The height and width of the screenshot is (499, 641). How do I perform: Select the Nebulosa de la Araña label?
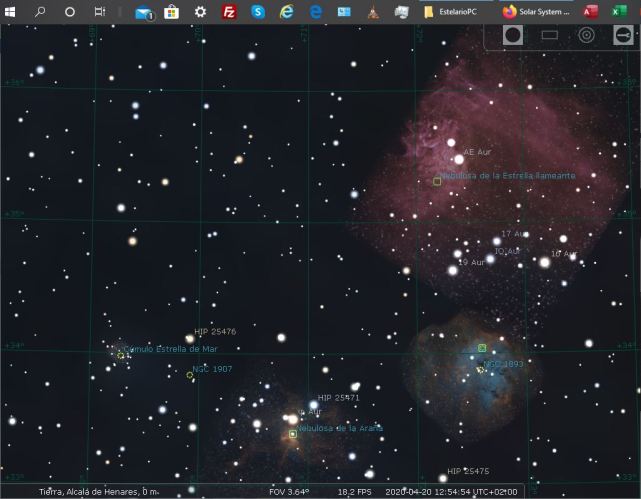(x=340, y=428)
